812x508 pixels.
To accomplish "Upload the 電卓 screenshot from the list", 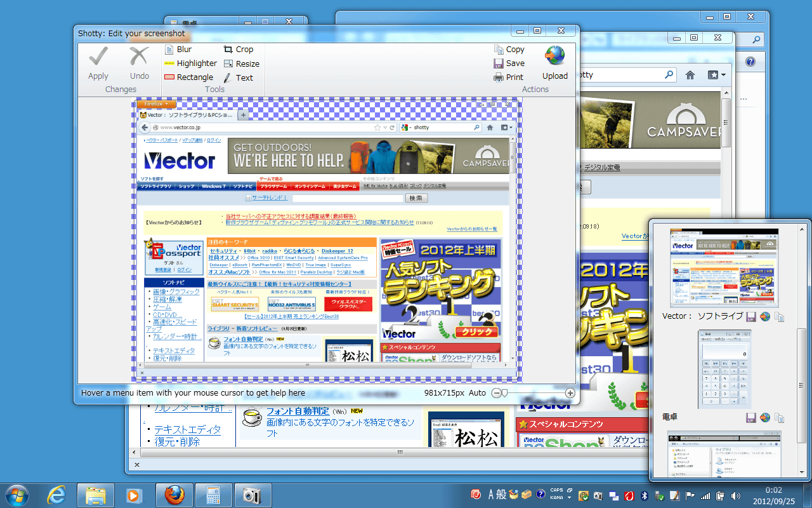I will 765,418.
